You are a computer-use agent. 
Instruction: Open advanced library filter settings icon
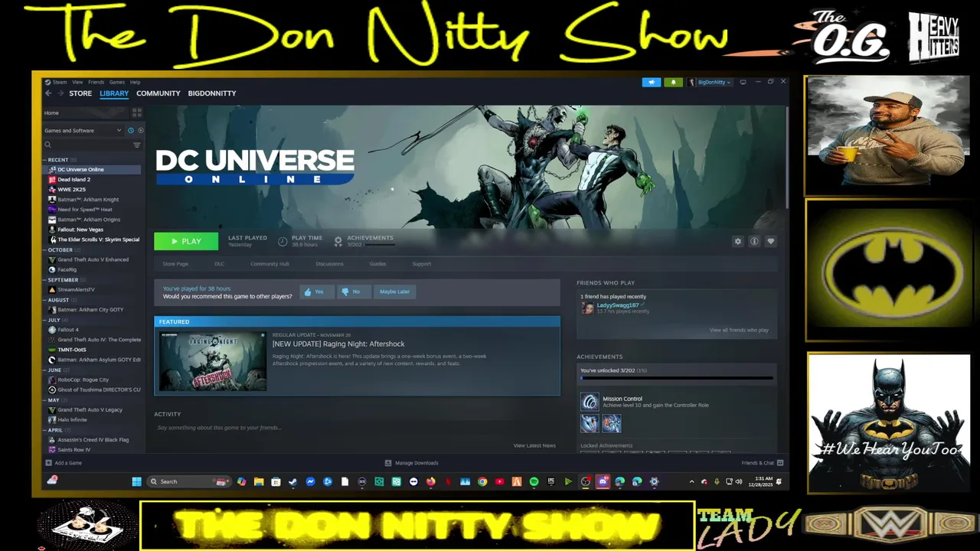click(x=137, y=145)
